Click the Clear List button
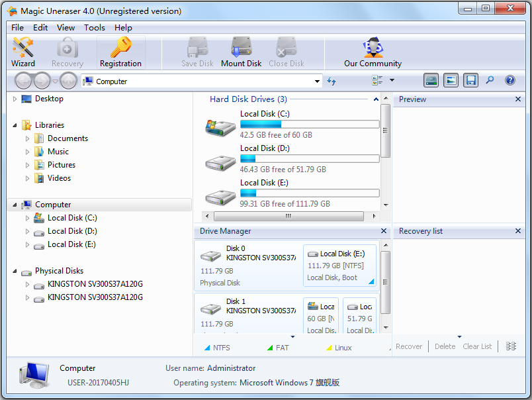The height and width of the screenshot is (400, 532). point(477,346)
